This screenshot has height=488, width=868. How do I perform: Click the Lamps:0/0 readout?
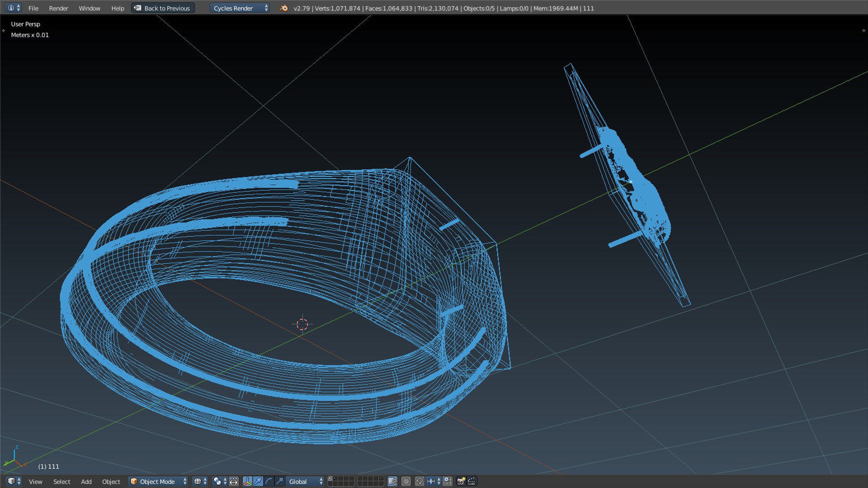coord(514,8)
